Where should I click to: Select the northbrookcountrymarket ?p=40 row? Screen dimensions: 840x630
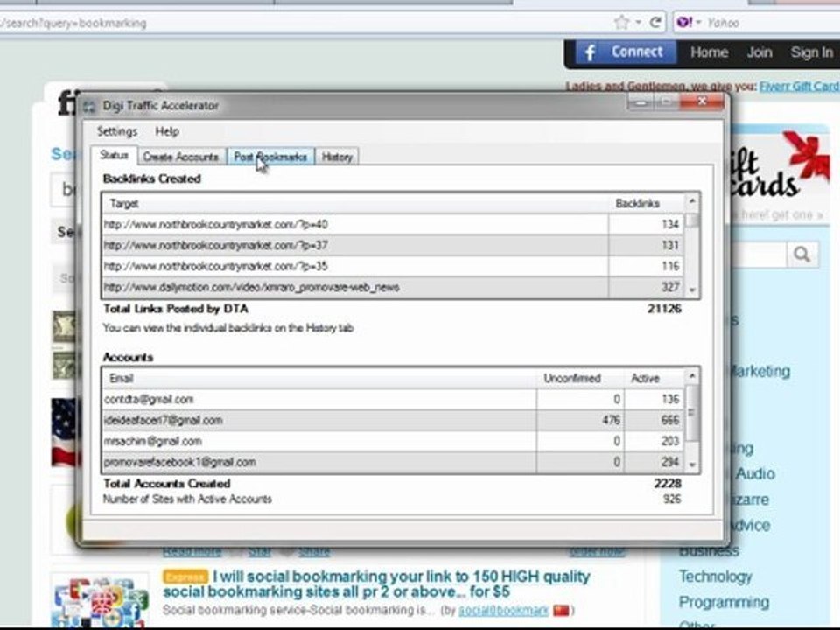[393, 225]
